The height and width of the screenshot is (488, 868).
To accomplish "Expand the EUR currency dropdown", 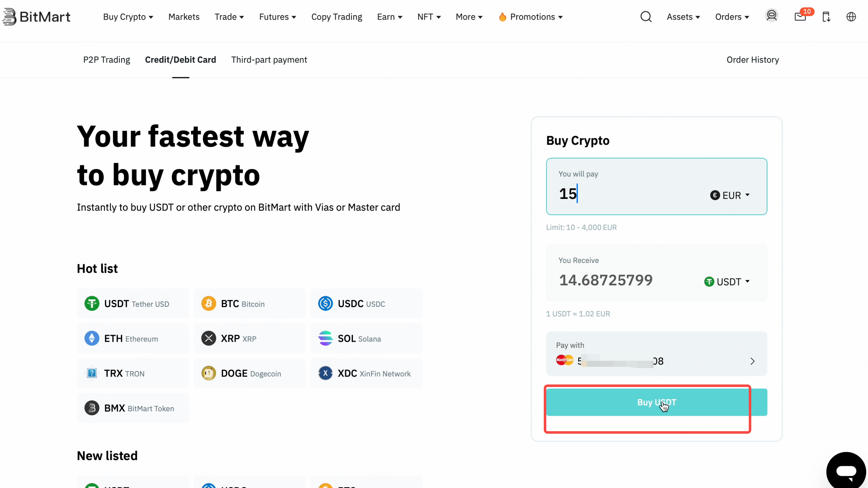I will [730, 195].
